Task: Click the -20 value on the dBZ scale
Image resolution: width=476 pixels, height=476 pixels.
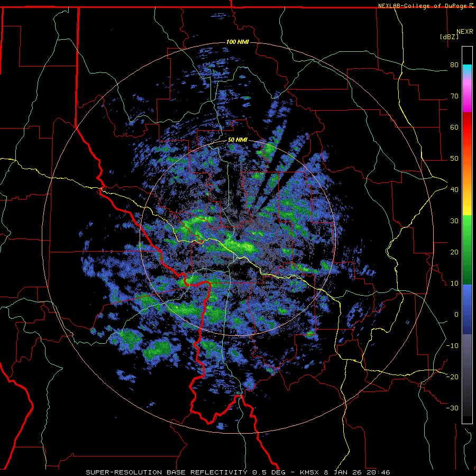Action: [452, 377]
